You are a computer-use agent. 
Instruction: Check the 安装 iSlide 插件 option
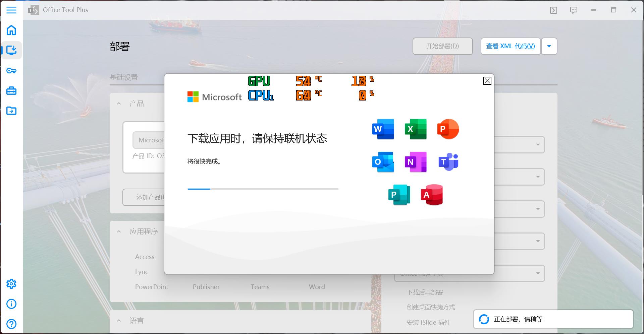tap(428, 322)
